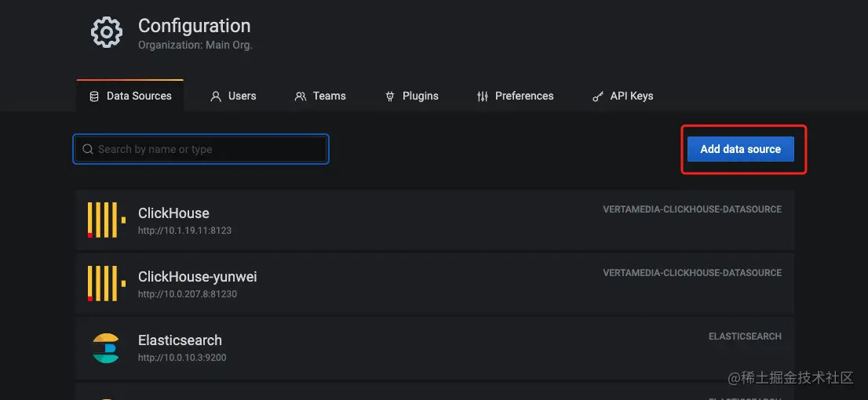Click the Organization: Main Org. subtitle
The height and width of the screenshot is (400, 868).
(x=195, y=45)
